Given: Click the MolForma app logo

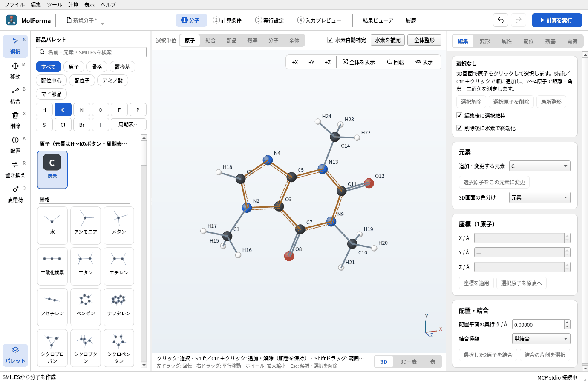Looking at the screenshot, I should tap(12, 20).
